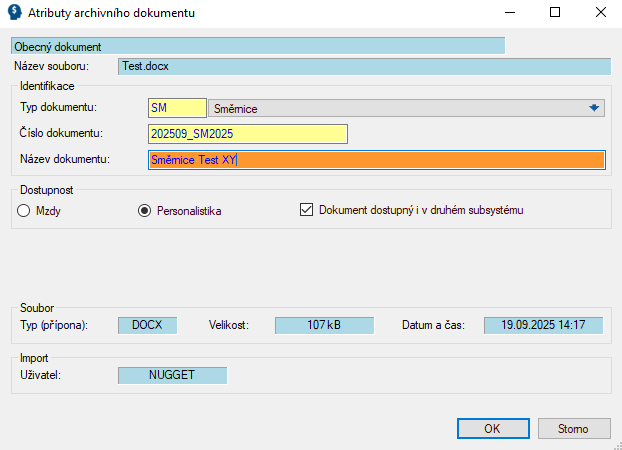Uncheck Dokument dostupný i v druhém subsystému
Viewport: 622px width, 450px height.
coord(307,211)
